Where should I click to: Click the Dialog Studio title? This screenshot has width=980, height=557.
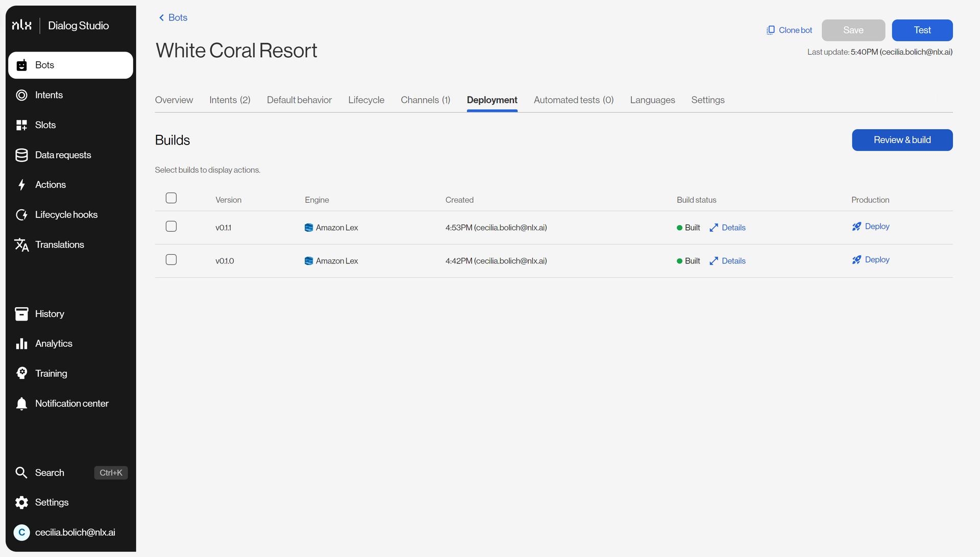pyautogui.click(x=78, y=26)
